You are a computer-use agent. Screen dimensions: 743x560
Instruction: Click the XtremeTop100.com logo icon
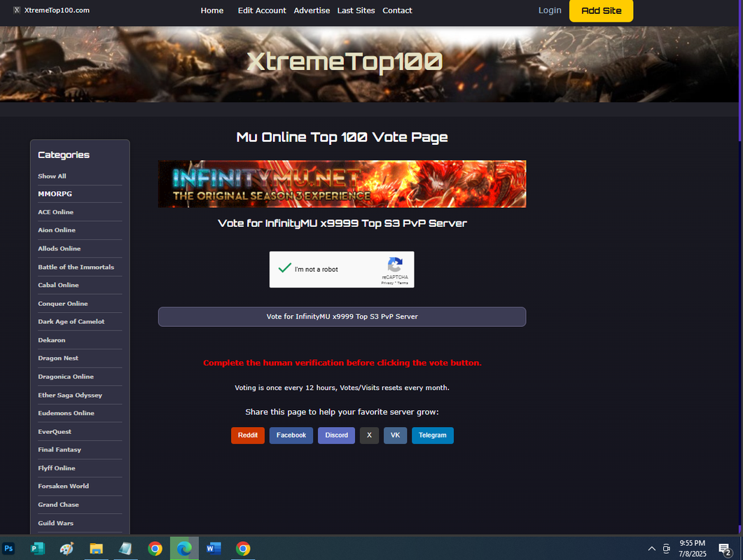pos(17,10)
